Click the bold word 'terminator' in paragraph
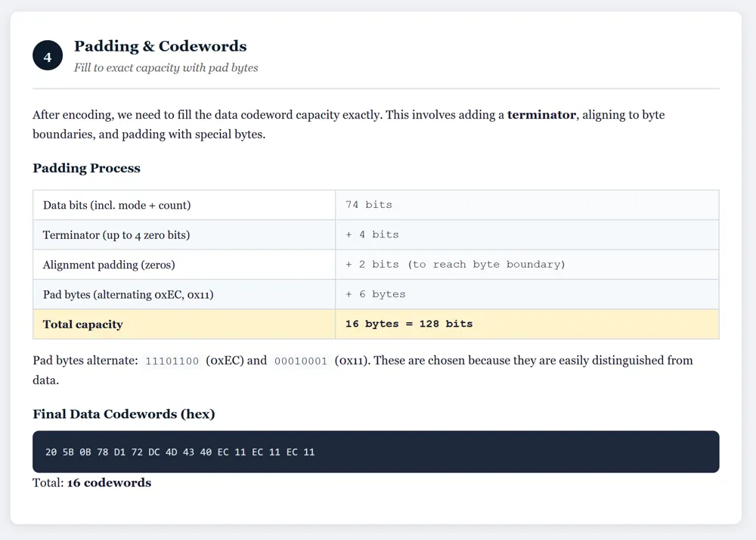This screenshot has width=756, height=540. tap(541, 115)
